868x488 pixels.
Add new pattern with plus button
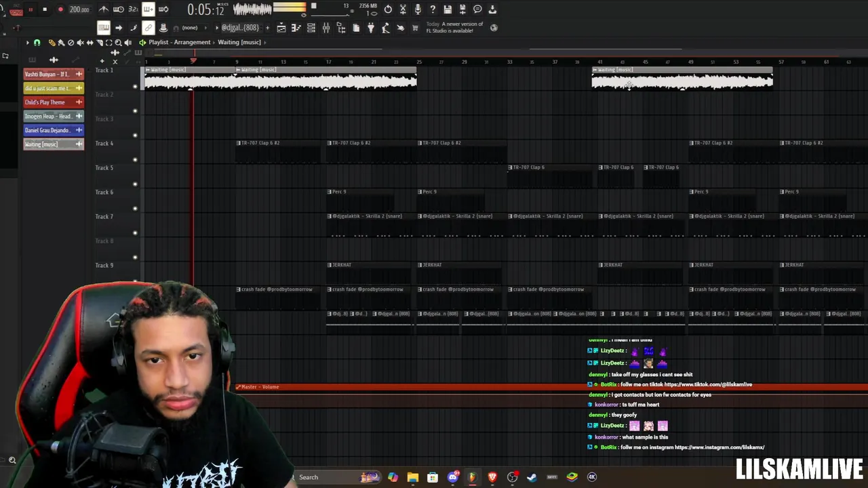point(267,28)
